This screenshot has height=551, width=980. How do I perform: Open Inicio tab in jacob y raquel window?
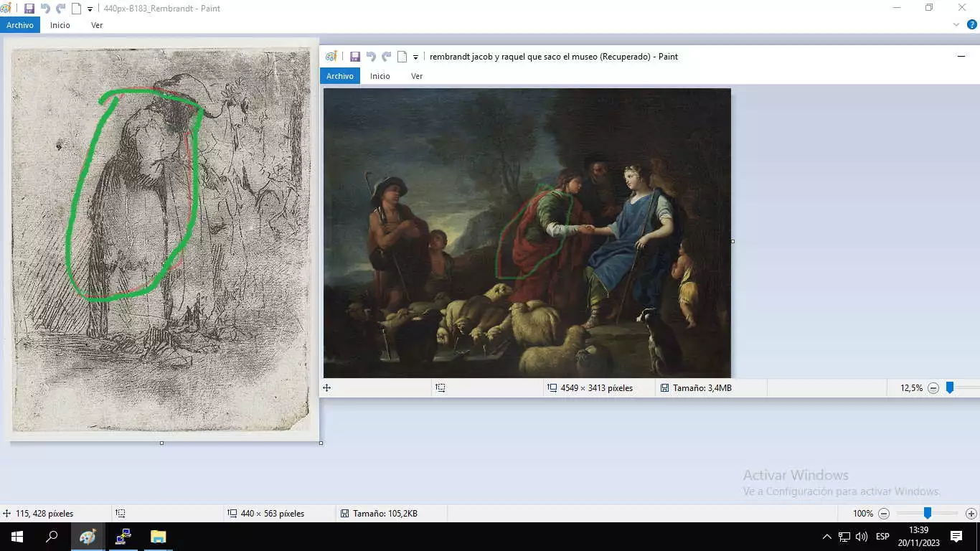[x=380, y=76]
